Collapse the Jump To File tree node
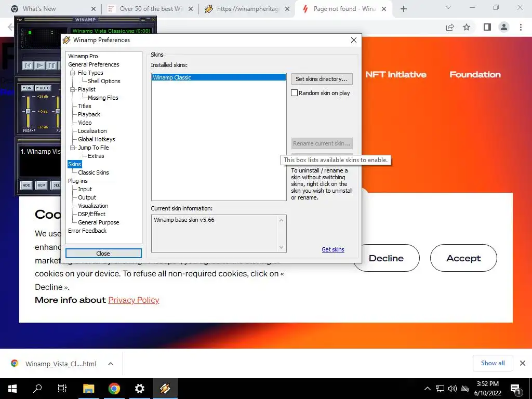 click(72, 148)
